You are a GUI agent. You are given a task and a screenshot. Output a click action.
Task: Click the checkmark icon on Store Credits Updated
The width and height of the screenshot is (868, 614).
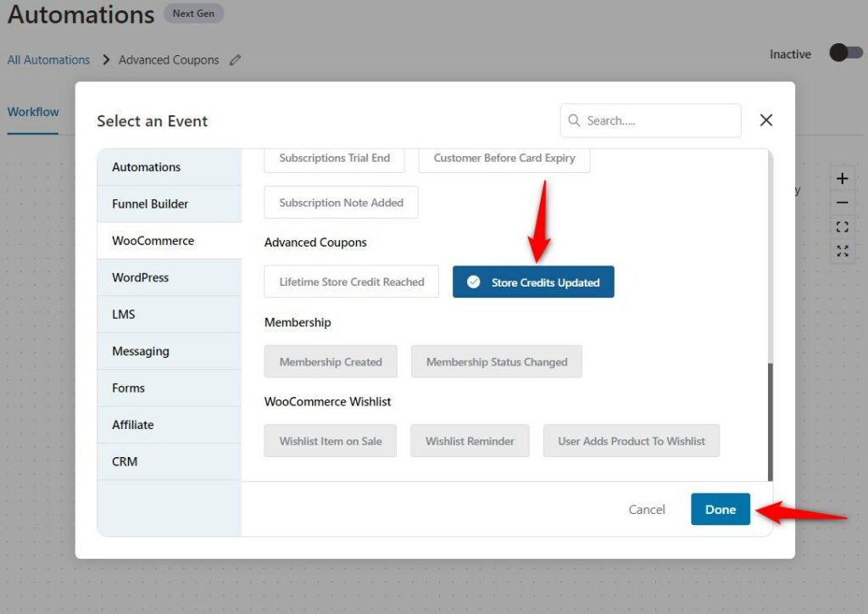point(473,282)
